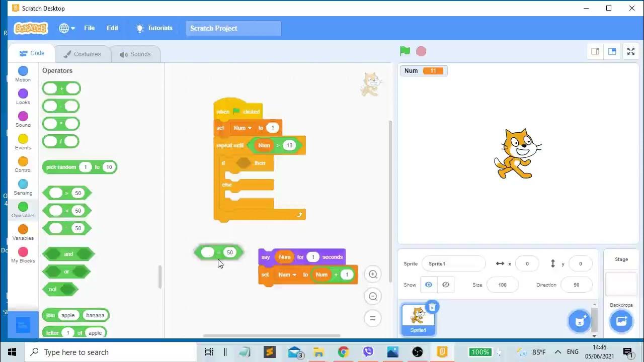644x362 pixels.
Task: Select the Motion block category
Action: coord(23,74)
